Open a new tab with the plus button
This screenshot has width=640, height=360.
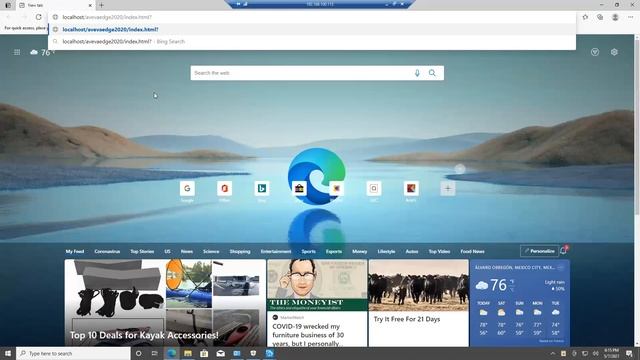pyautogui.click(x=101, y=5)
